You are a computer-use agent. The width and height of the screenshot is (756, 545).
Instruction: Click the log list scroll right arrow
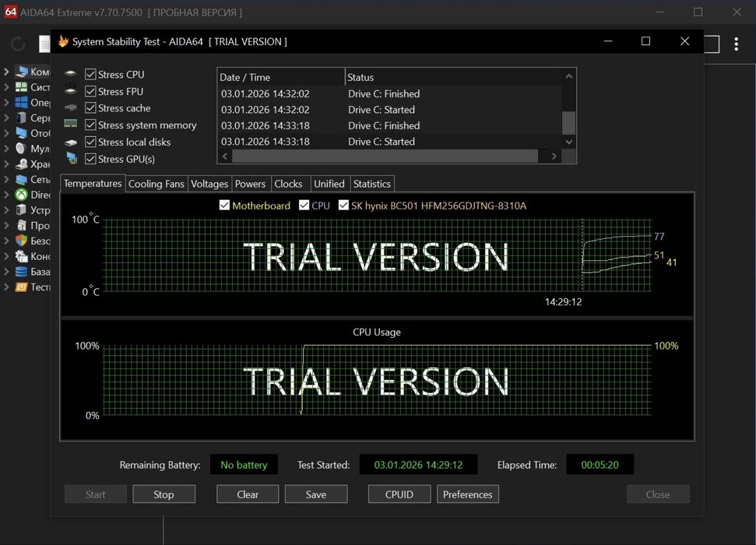click(x=554, y=156)
